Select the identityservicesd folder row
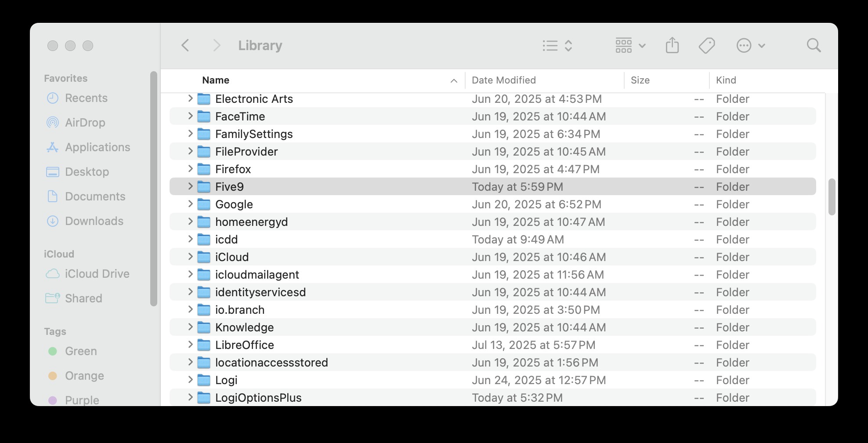This screenshot has height=443, width=868. point(492,292)
